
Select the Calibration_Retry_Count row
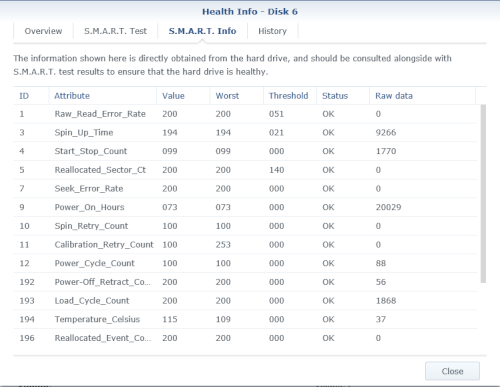245,245
